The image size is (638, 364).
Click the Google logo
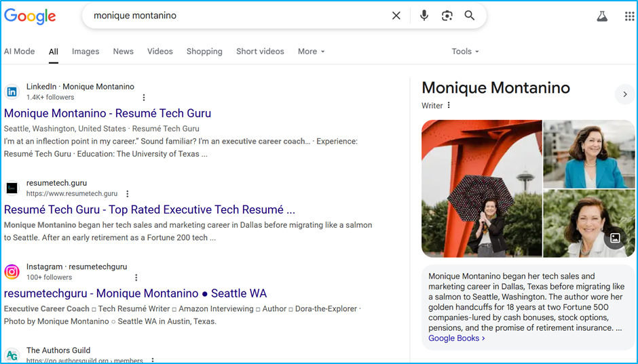click(30, 16)
